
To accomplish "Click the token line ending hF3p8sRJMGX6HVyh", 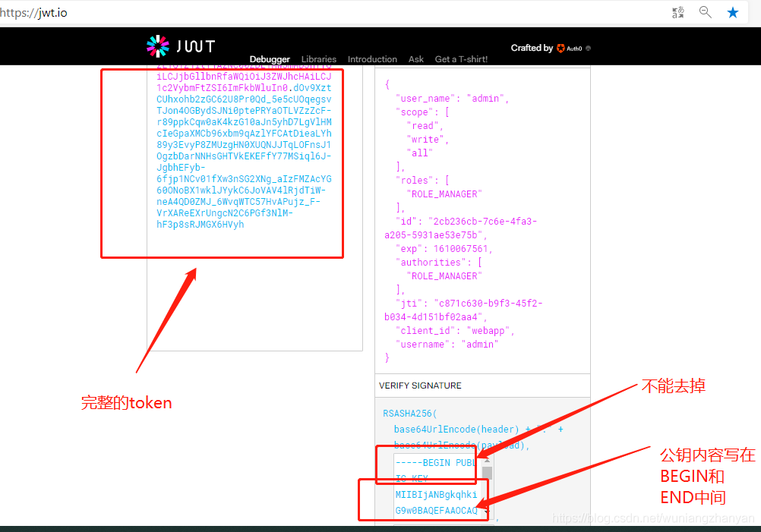I will [200, 225].
